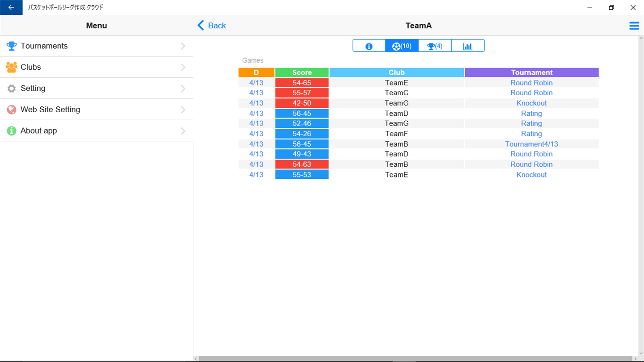Open Tournament4/13 link

[x=532, y=144]
